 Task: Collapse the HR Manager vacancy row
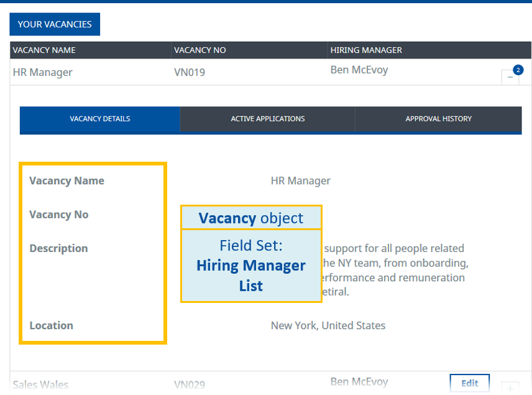click(x=510, y=77)
